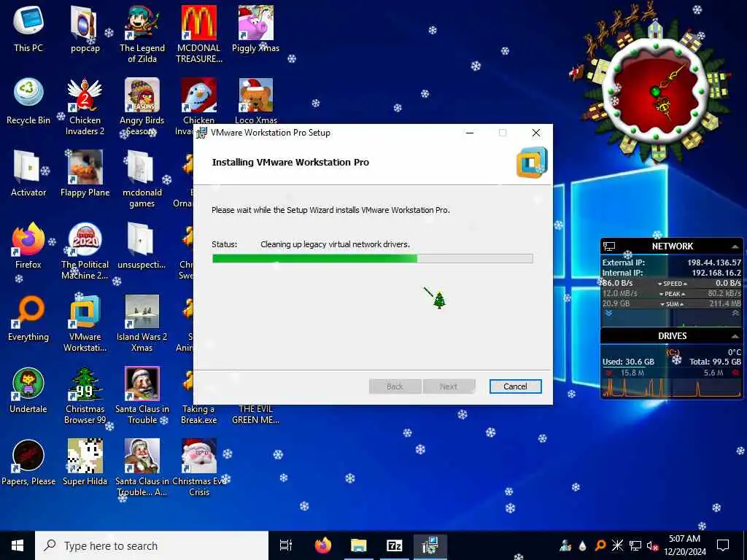This screenshot has width=747, height=560.
Task: Click the VMware logo in setup header
Action: pos(532,163)
